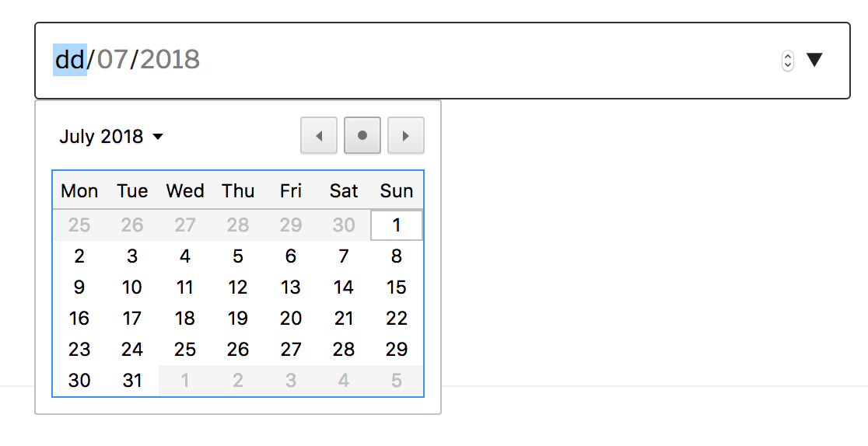This screenshot has width=868, height=446.
Task: Click the next month arrow button
Action: [405, 136]
